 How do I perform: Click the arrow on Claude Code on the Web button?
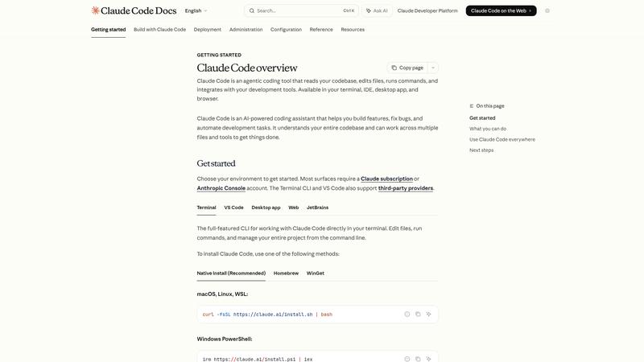530,11
